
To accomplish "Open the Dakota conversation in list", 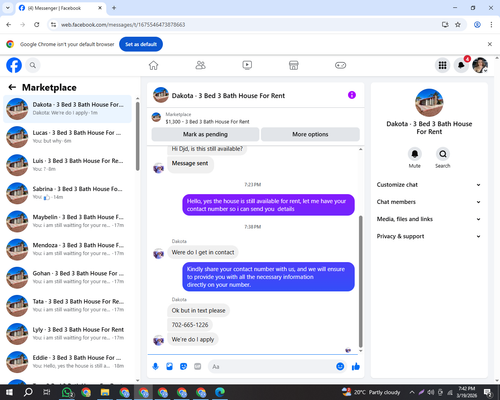I will point(67,109).
